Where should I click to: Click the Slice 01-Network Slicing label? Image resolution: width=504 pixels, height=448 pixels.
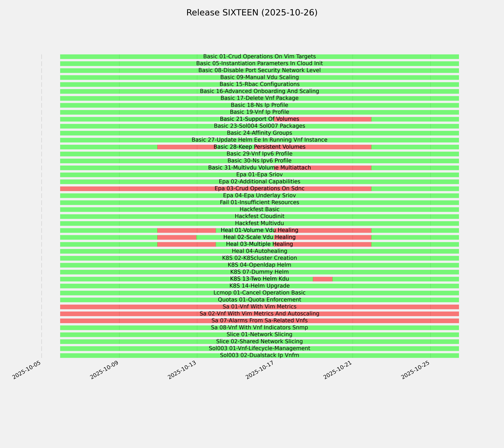(x=259, y=335)
